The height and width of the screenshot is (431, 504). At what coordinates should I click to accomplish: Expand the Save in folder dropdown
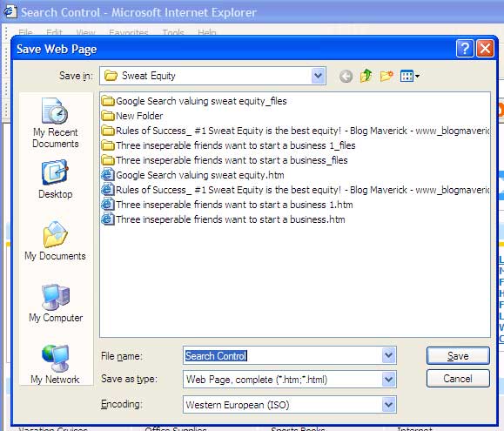tap(319, 76)
